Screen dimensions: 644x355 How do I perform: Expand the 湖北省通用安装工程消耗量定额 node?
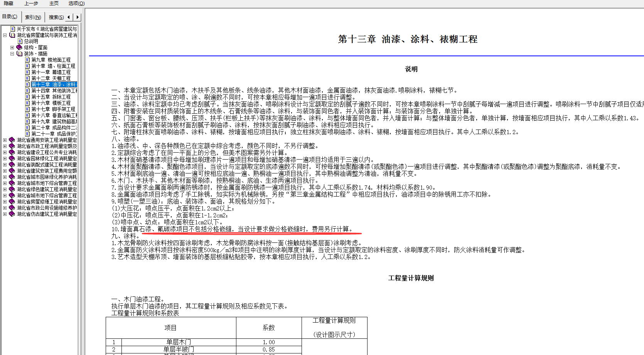click(5, 140)
